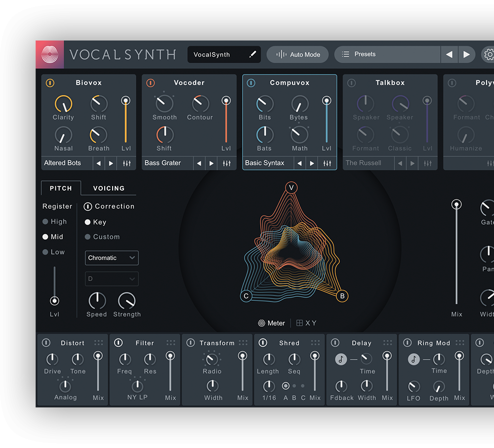Open Vocoder advanced settings sliders icon
Viewport: 494px width, 448px height.
click(x=227, y=163)
